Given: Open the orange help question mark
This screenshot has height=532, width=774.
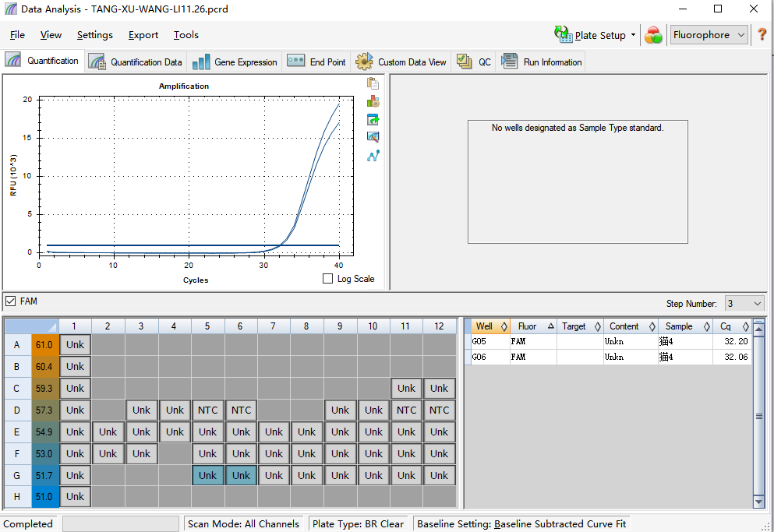Looking at the screenshot, I should [x=762, y=34].
